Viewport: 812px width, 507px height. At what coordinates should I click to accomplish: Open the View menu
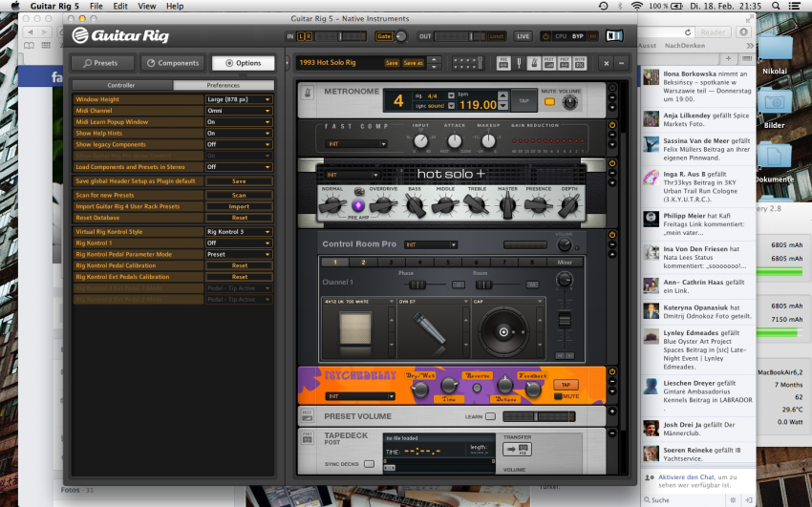[146, 7]
